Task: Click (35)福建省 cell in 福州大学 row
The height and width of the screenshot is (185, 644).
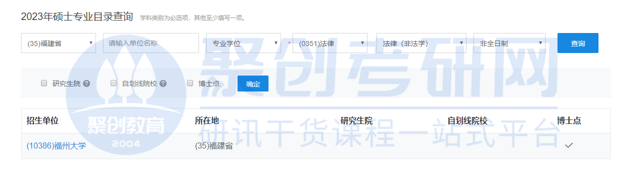Action: click(x=214, y=146)
